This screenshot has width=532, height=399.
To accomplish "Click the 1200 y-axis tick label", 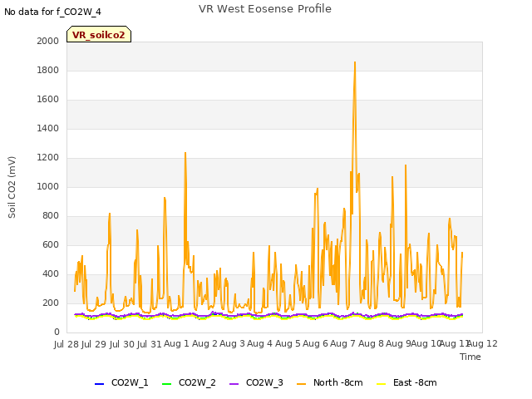I will pos(48,158).
